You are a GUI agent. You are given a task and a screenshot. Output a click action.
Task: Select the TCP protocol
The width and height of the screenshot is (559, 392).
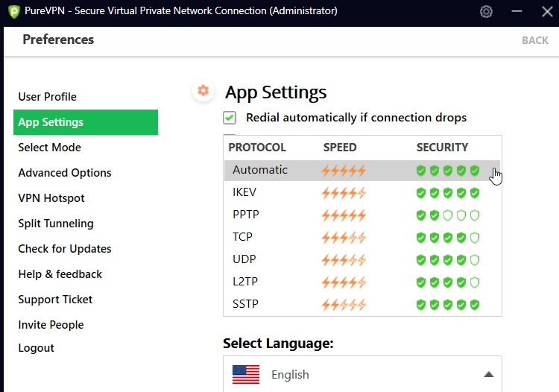pos(362,237)
